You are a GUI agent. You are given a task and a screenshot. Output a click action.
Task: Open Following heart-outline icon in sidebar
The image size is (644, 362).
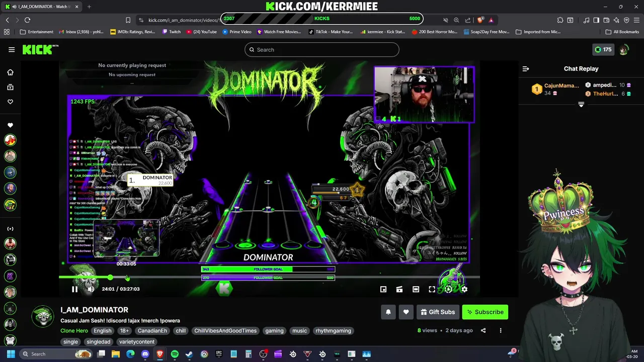10,102
